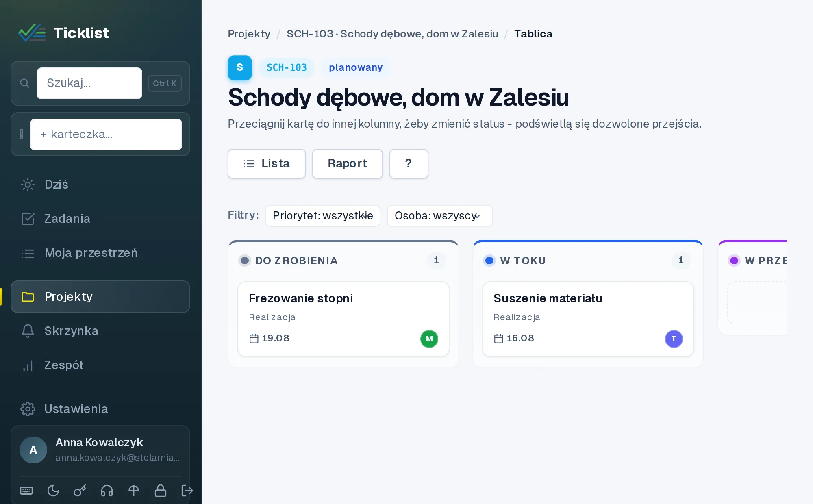Viewport: 813px width, 504px height.
Task: Click Anna Kowalczyk's avatar
Action: click(x=33, y=450)
